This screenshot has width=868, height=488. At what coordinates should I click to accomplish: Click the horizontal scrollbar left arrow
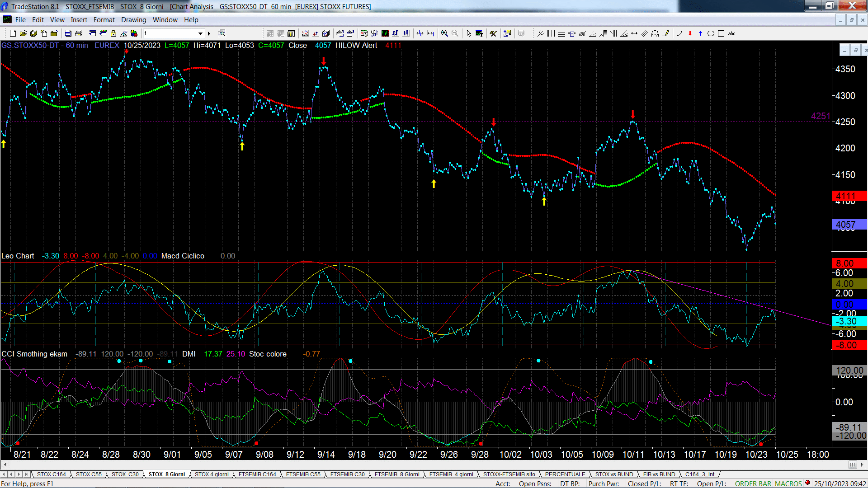click(x=5, y=465)
